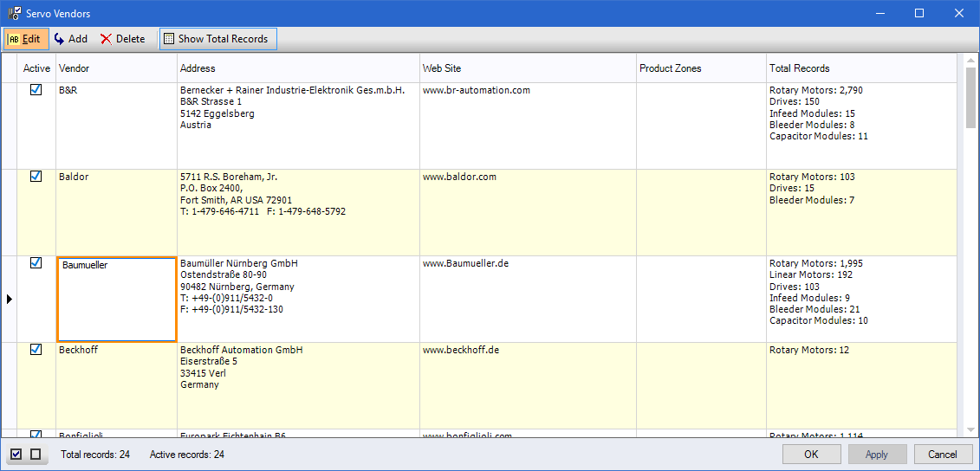
Task: Click the red Delete icon
Action: 106,39
